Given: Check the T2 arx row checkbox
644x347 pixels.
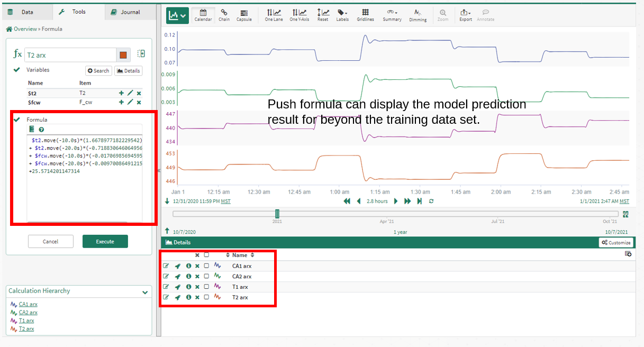Looking at the screenshot, I should [x=206, y=297].
